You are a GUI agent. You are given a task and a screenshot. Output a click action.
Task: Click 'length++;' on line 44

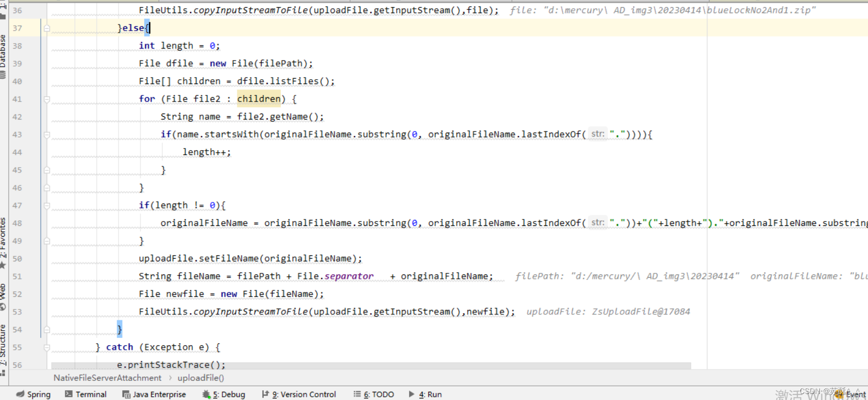pyautogui.click(x=206, y=152)
